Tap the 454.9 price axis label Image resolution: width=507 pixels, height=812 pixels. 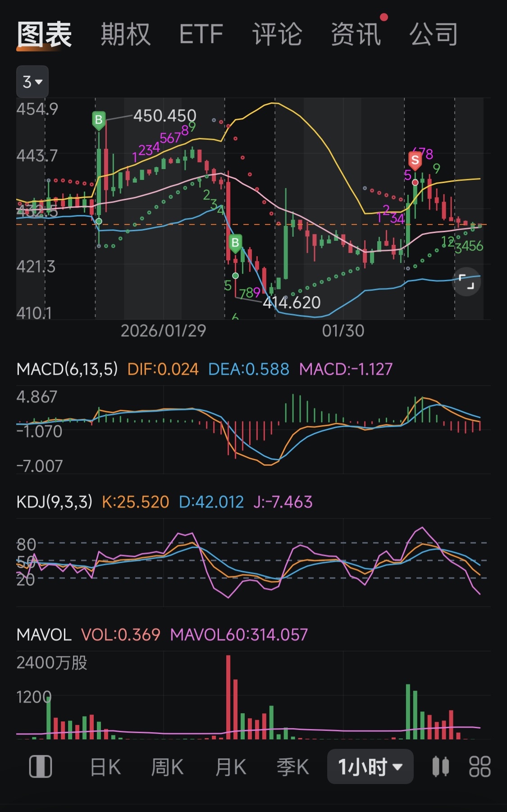(x=37, y=109)
